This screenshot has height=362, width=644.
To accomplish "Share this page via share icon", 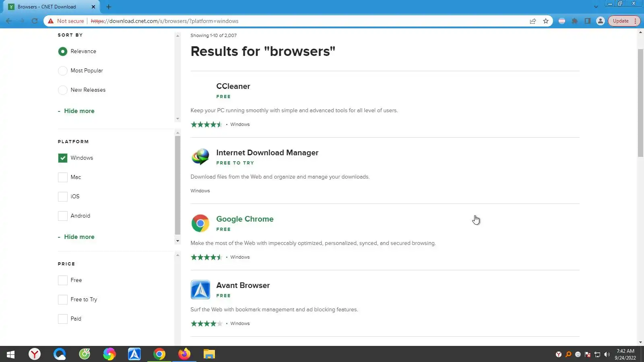I will 533,21.
